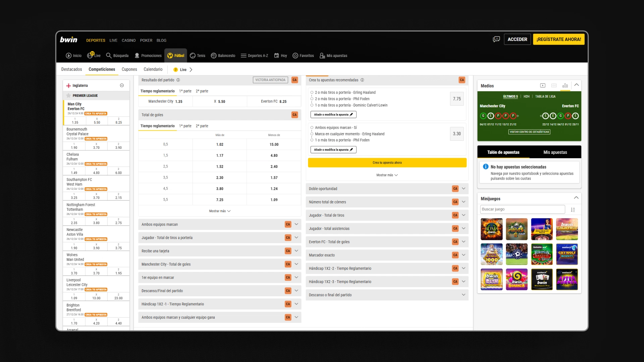Click CA badge on Total de goles

tap(294, 115)
